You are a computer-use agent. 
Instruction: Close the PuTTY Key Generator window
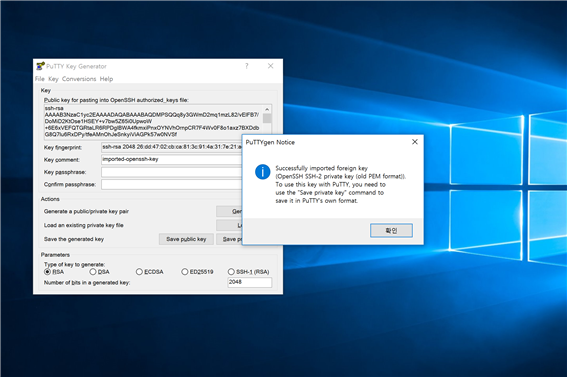click(x=270, y=66)
